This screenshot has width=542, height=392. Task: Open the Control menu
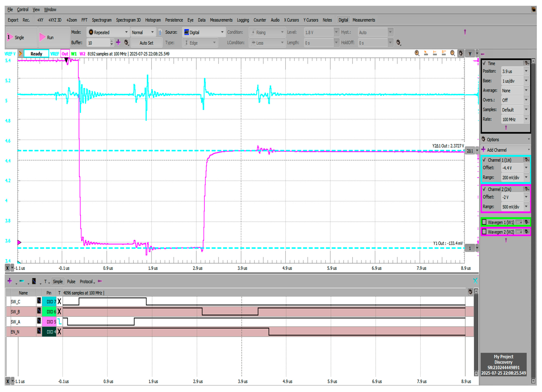pyautogui.click(x=22, y=10)
